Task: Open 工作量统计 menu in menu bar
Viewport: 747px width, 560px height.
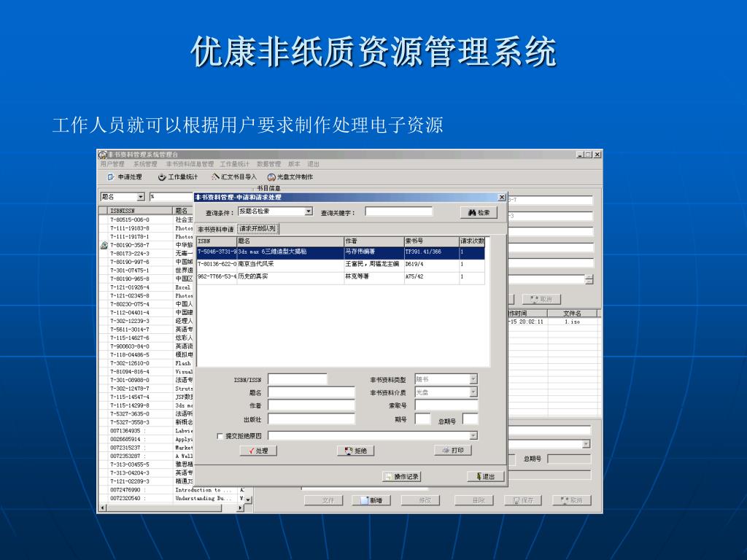Action: tap(234, 164)
